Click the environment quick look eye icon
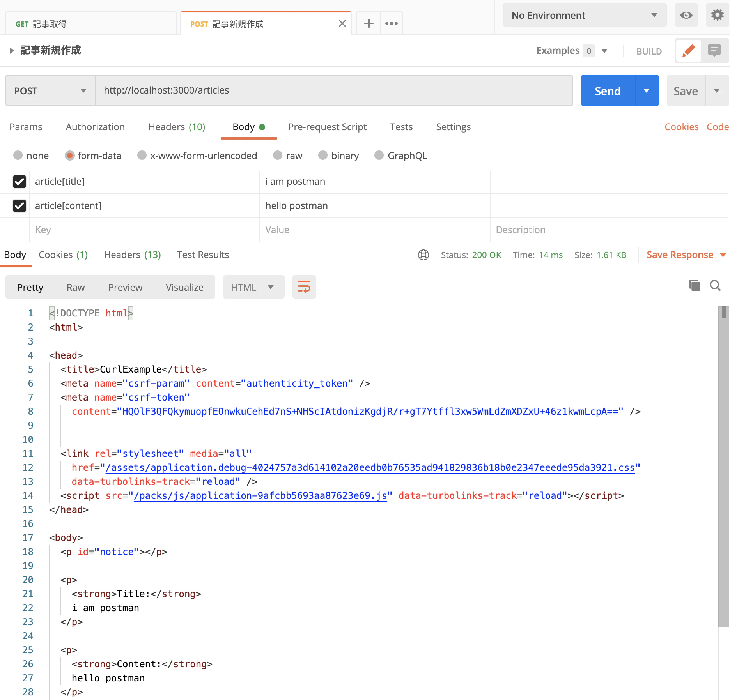The width and height of the screenshot is (730, 700). (686, 15)
